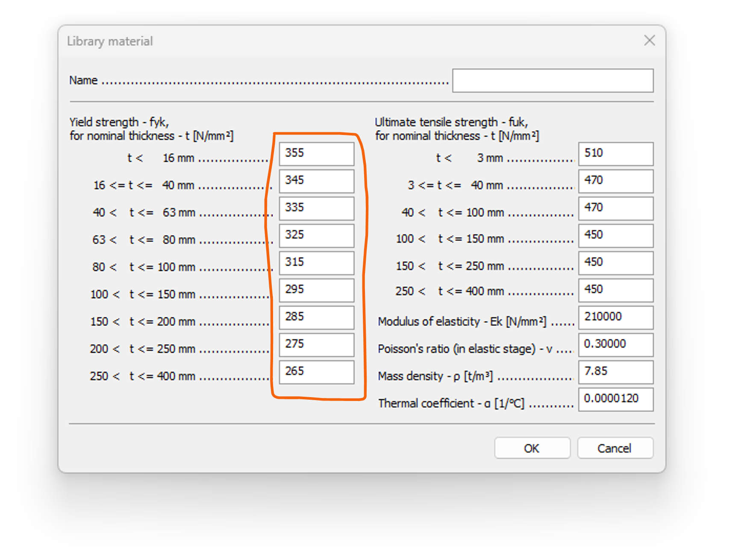
Task: Click the Thermal coefficient value field
Action: point(616,400)
